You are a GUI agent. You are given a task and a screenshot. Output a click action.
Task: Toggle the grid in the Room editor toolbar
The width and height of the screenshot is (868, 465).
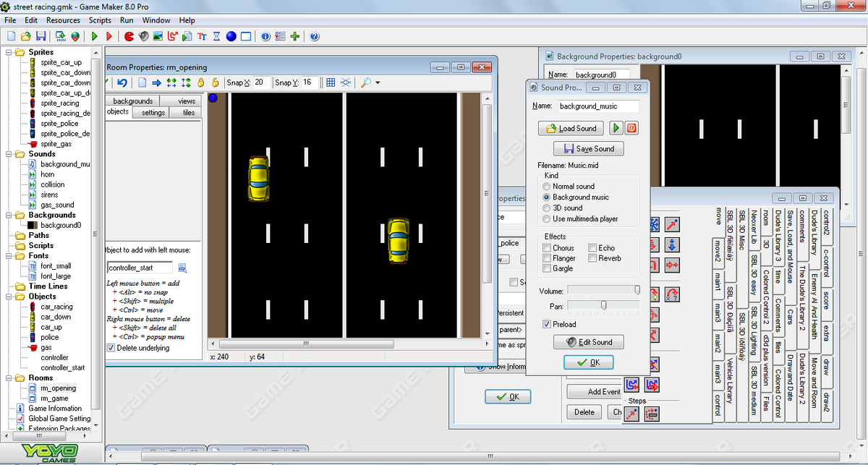click(x=331, y=82)
